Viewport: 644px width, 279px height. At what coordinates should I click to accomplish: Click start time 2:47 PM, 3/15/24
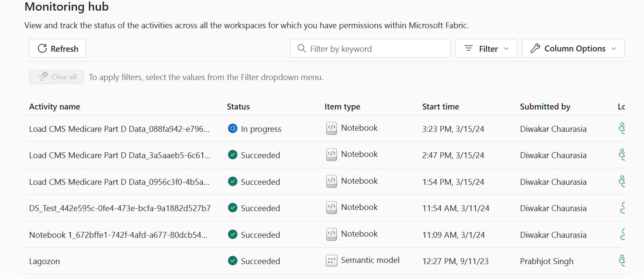tap(453, 155)
